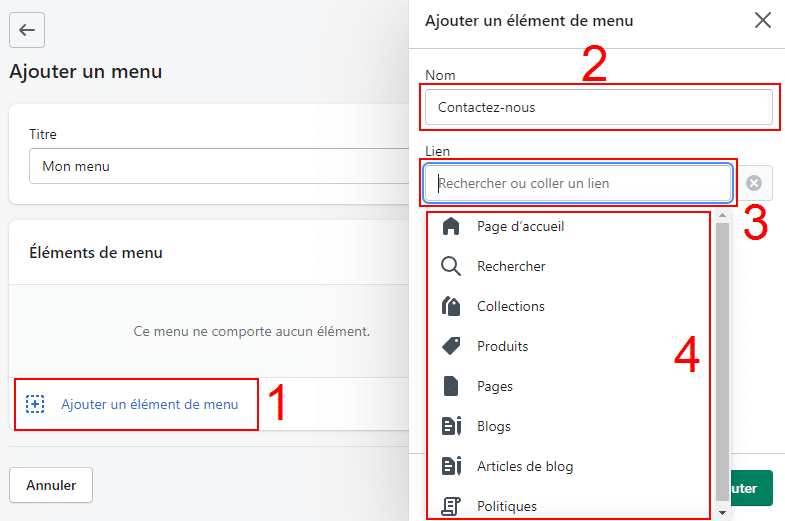Focus the Rechercher ou coller un lien field
Screen dimensions: 785x521
pos(578,183)
